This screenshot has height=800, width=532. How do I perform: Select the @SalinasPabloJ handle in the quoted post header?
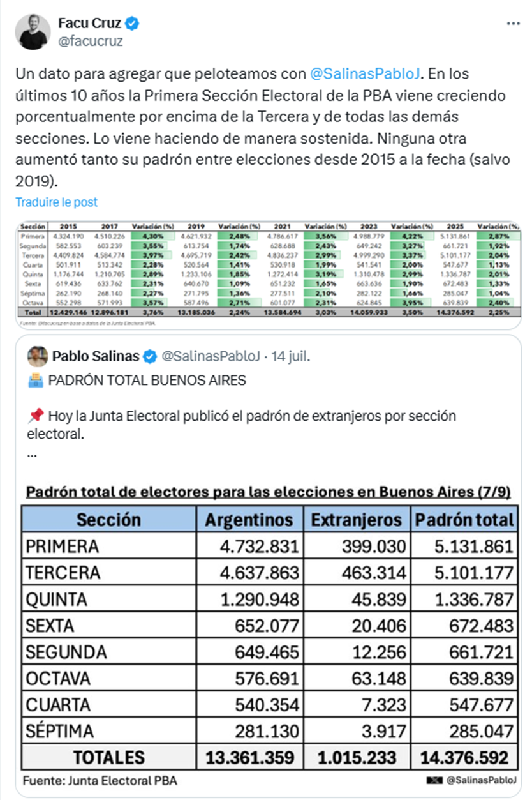(211, 356)
